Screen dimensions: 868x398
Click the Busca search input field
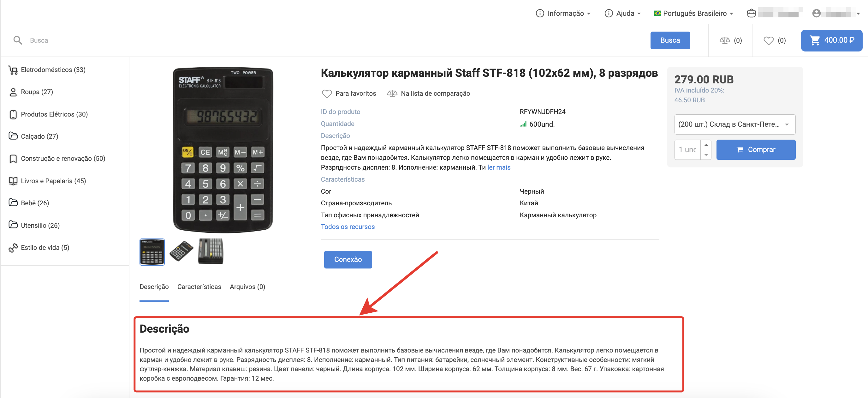334,40
